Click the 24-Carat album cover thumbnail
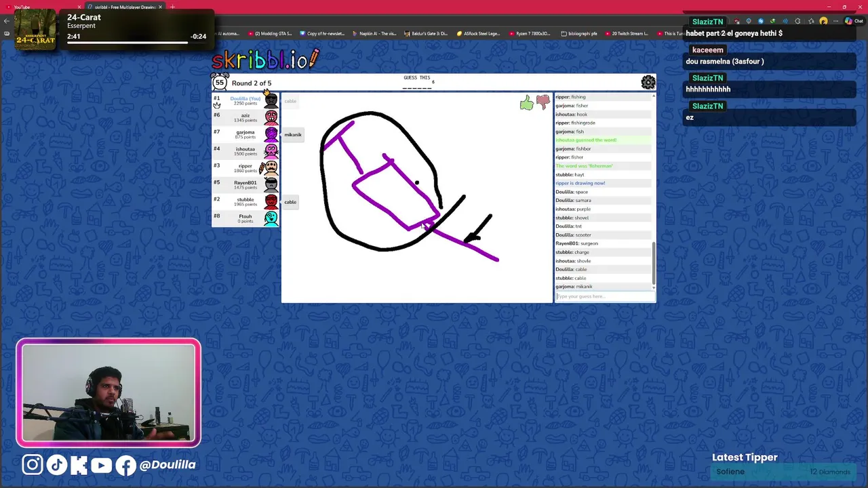The width and height of the screenshot is (868, 488). pos(35,29)
